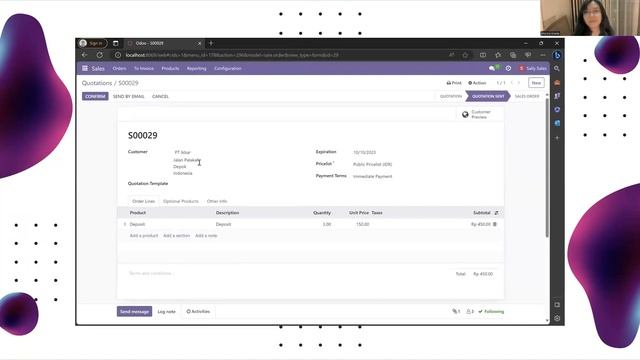
Task: Open the Products menu
Action: (x=170, y=69)
